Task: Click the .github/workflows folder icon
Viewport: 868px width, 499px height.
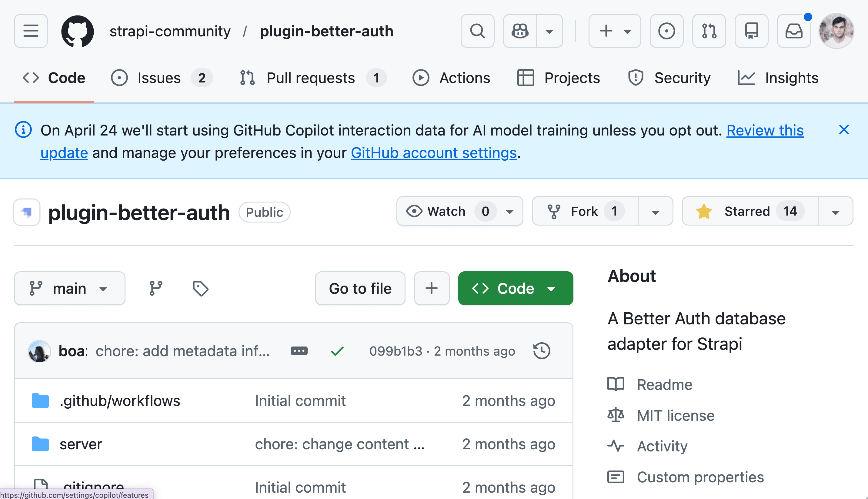Action: coord(40,401)
